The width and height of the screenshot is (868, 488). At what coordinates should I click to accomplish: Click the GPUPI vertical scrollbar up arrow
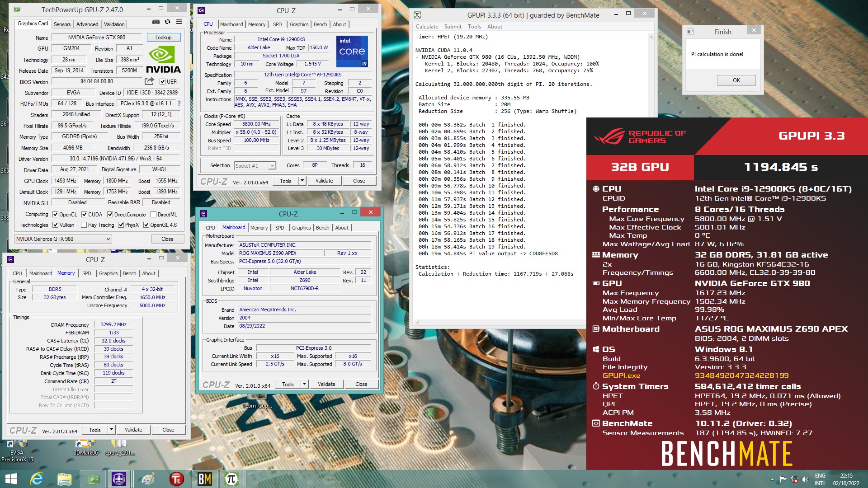click(x=651, y=36)
